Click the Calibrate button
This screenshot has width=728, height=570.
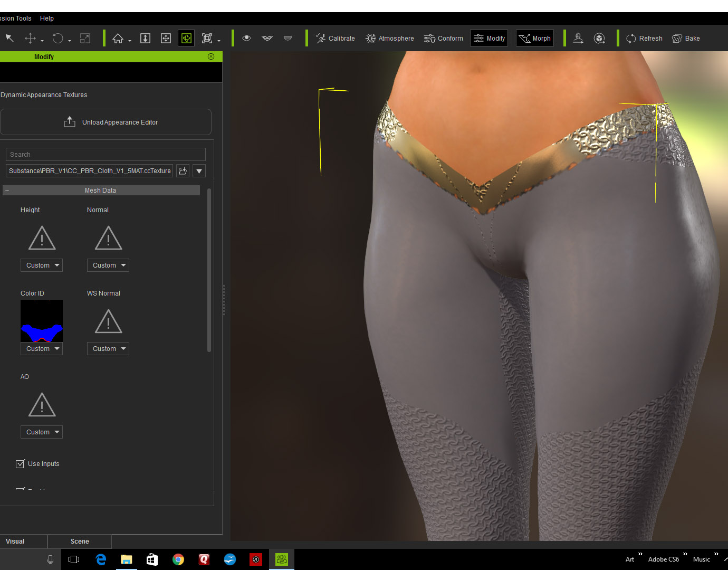[x=335, y=38]
